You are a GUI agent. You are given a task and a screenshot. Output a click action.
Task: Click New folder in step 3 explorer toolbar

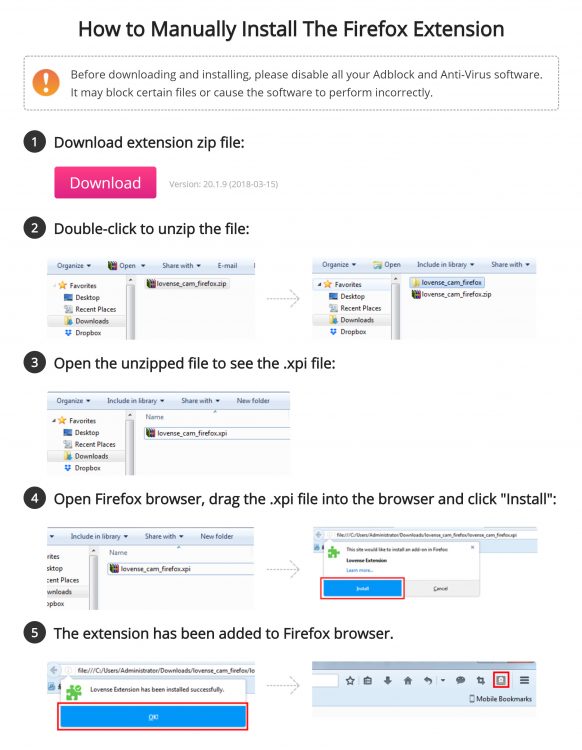coord(253,400)
